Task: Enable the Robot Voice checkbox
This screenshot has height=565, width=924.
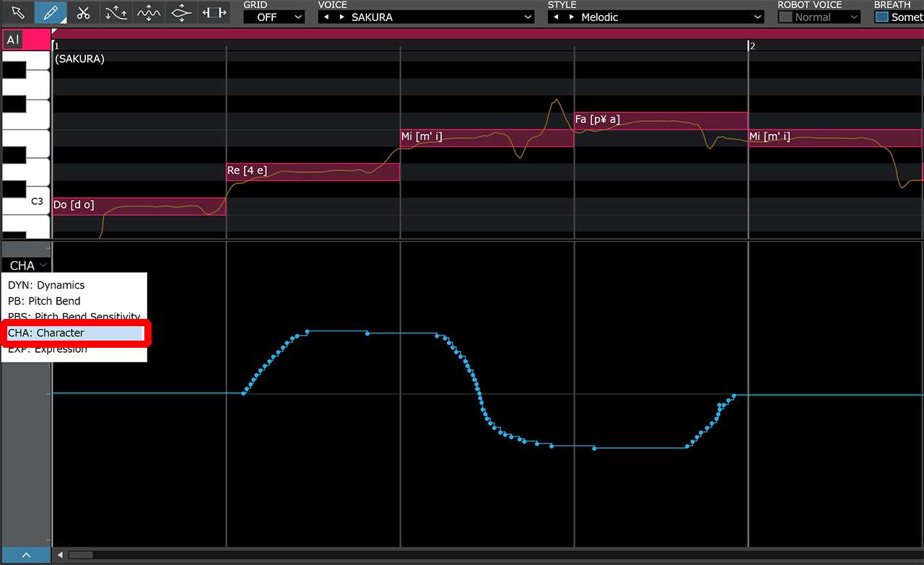Action: click(x=787, y=17)
